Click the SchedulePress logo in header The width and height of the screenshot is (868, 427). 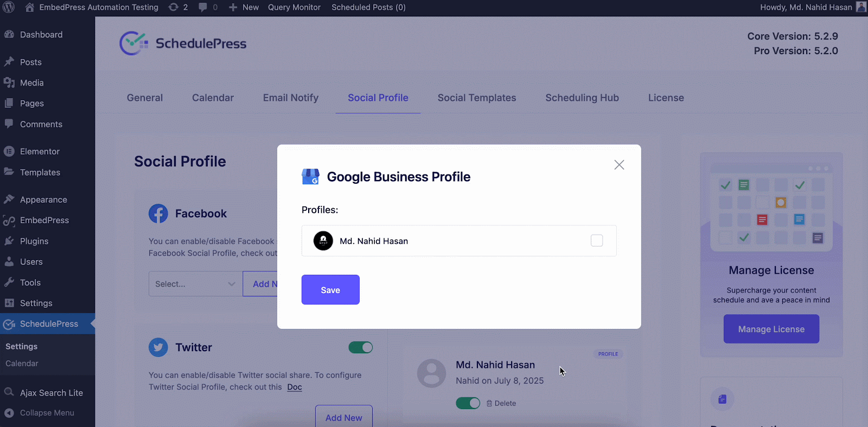183,43
